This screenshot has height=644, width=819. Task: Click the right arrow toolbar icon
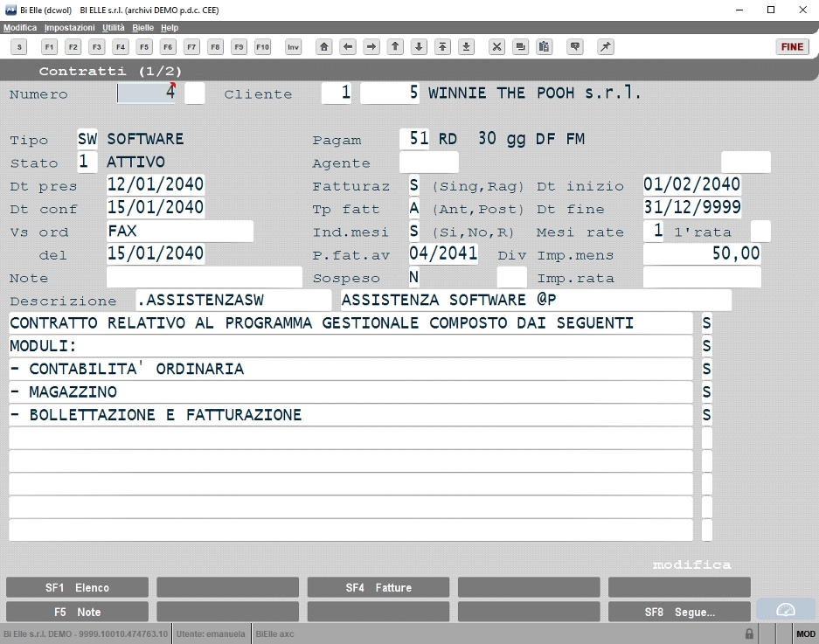[371, 47]
